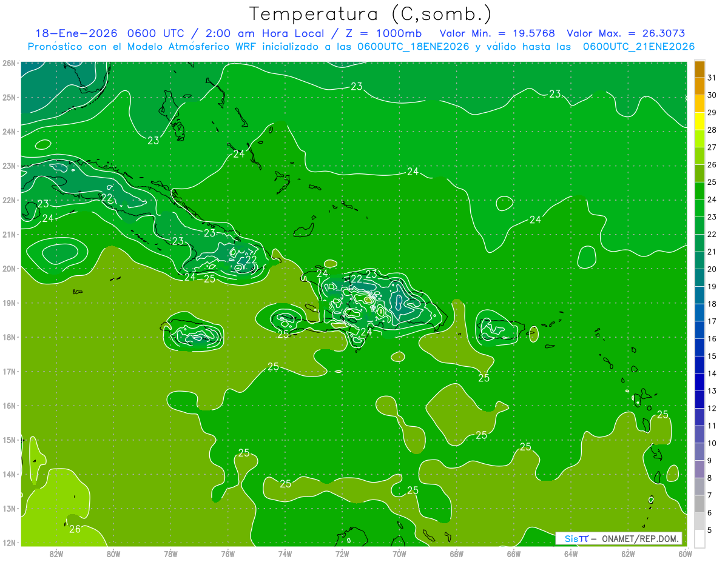
Task: Click the '0600UTC_21ENE2026' valid-until time
Action: click(x=638, y=46)
